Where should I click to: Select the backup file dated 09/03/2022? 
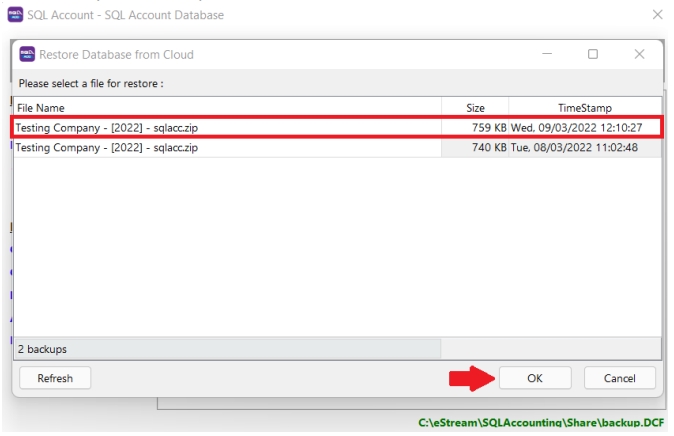[x=107, y=128]
